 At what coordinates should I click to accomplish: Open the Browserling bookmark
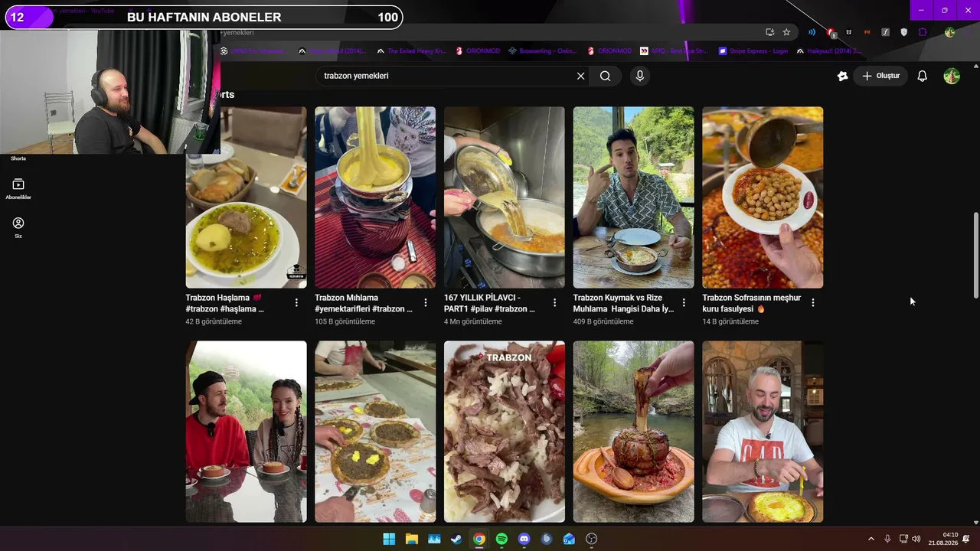541,51
